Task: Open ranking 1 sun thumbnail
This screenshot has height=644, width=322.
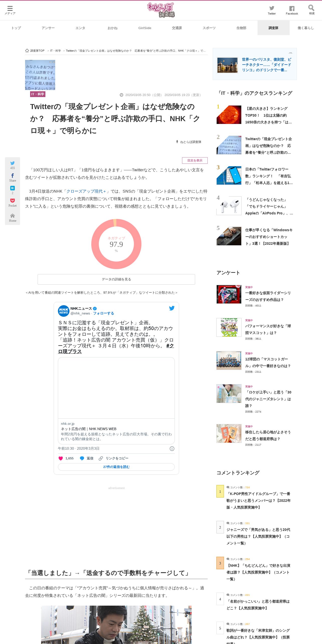Action: (x=229, y=115)
